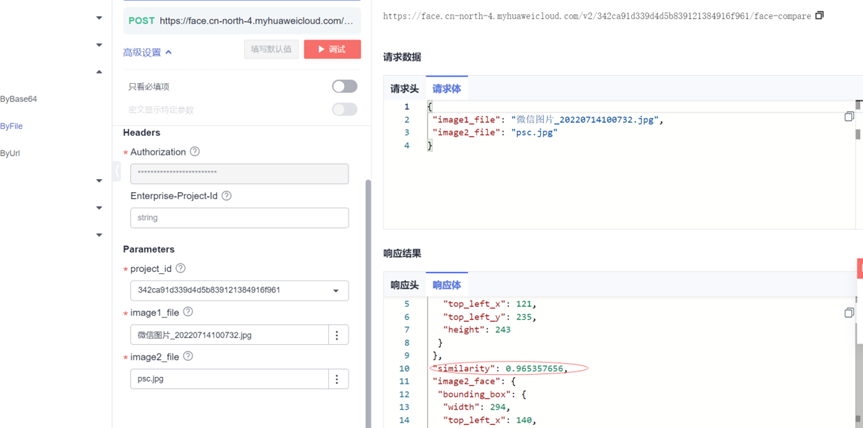Toggle the 只看必填项 switch
863x428 pixels.
tap(344, 87)
